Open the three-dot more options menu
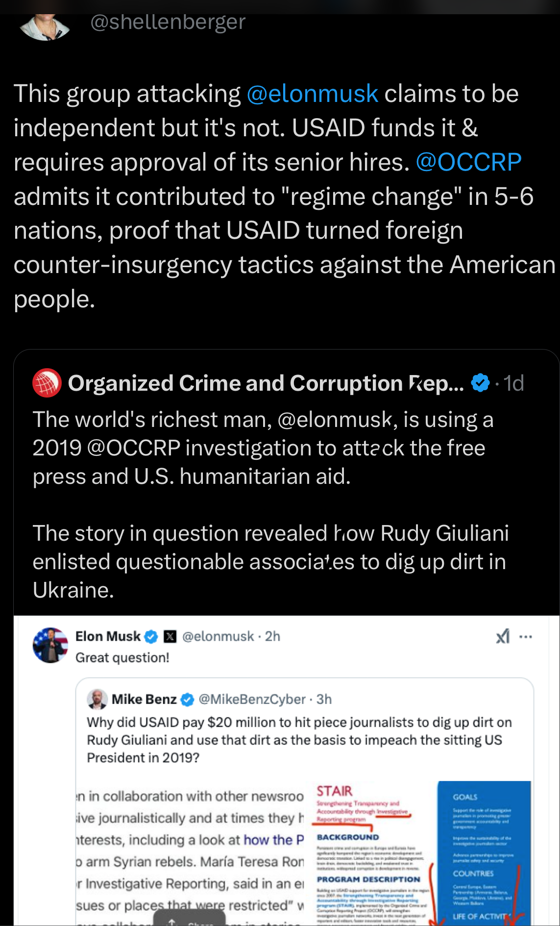560x926 pixels. [x=526, y=637]
